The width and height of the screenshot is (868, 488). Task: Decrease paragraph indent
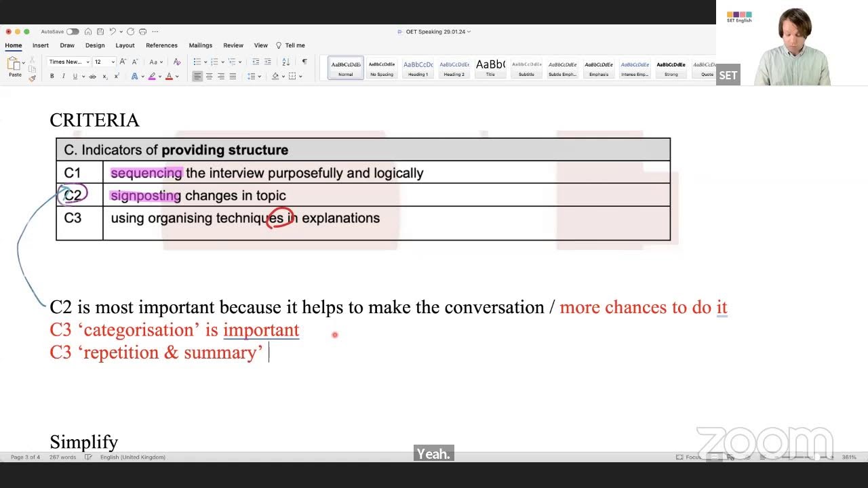[x=256, y=62]
